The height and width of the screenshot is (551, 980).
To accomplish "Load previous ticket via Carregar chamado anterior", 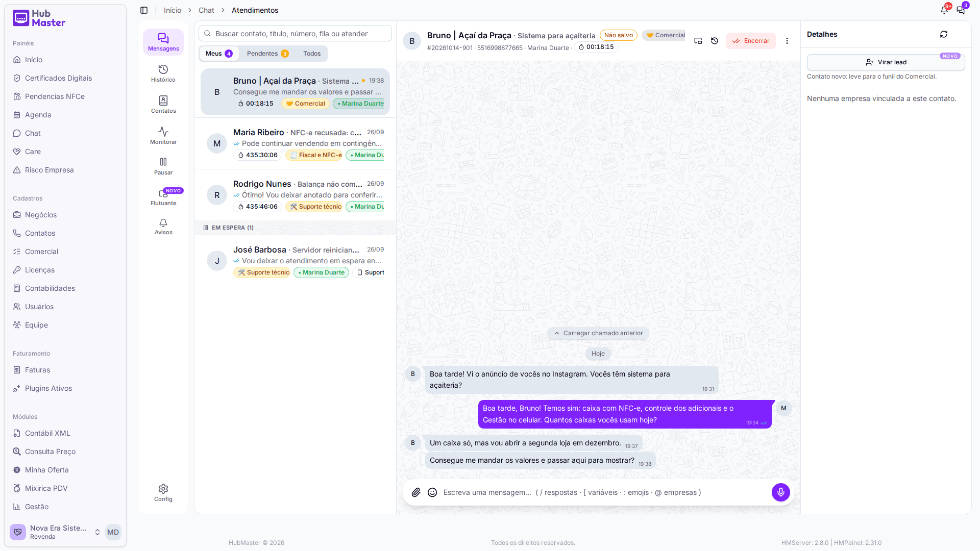I will (598, 333).
